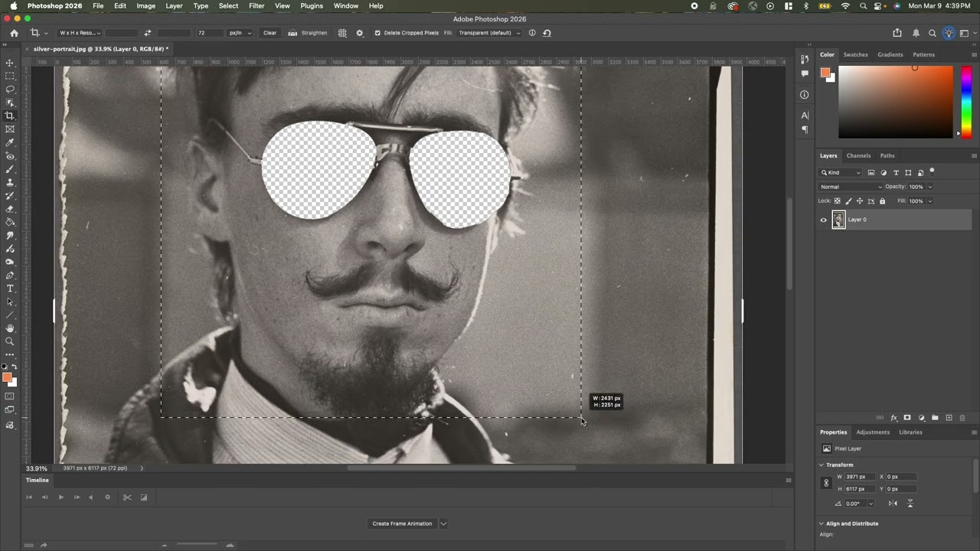
Task: Select the Zoom tool
Action: (10, 341)
